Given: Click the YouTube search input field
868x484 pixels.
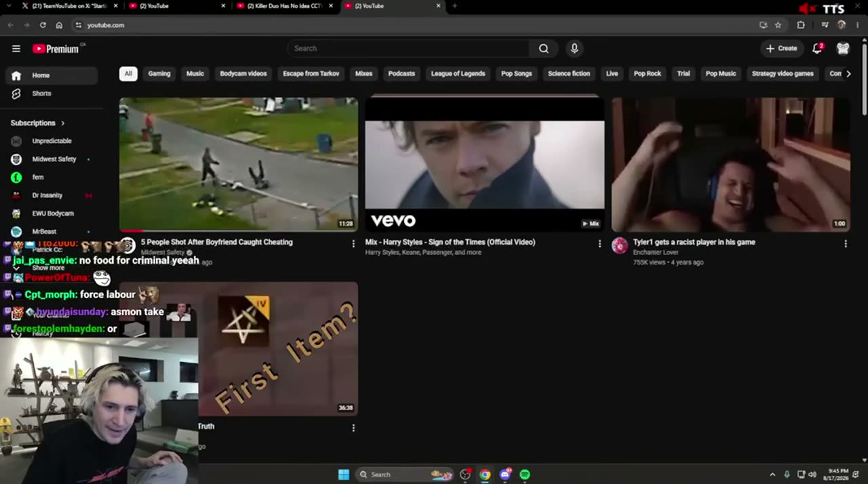Looking at the screenshot, I should tap(409, 49).
